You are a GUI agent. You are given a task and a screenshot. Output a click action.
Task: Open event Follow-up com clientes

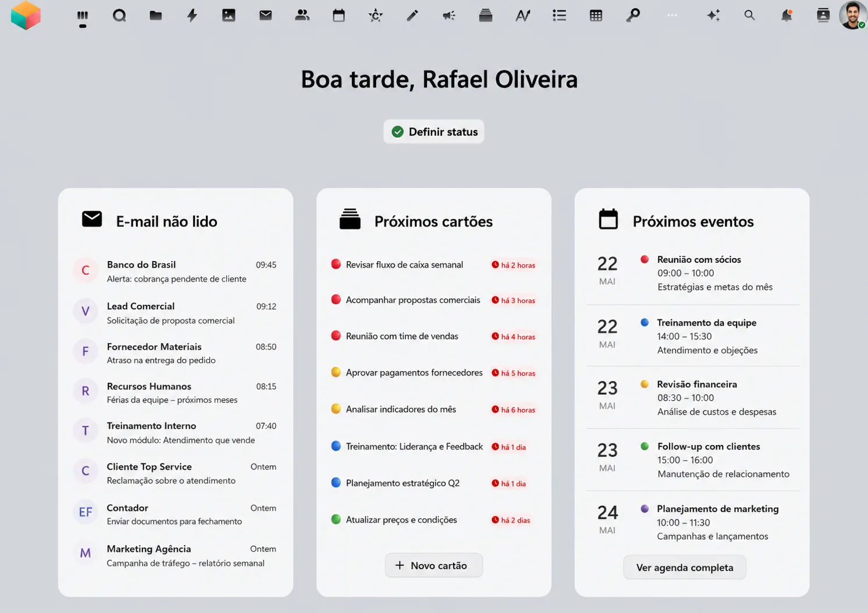click(x=692, y=460)
